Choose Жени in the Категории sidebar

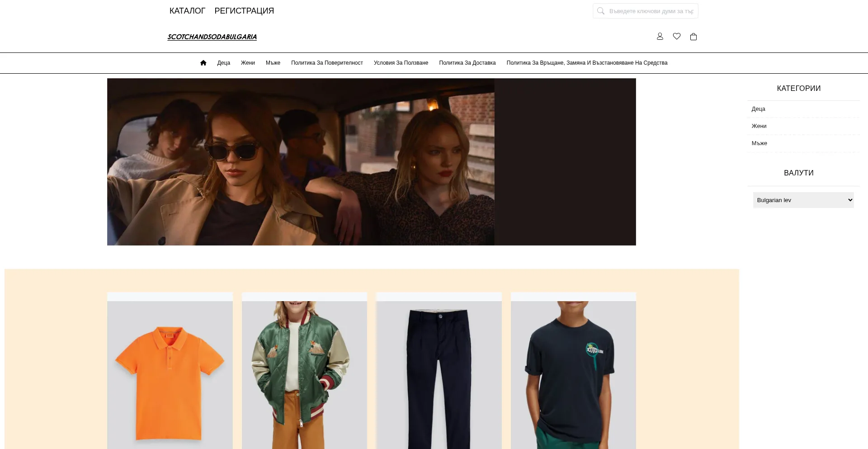click(759, 126)
